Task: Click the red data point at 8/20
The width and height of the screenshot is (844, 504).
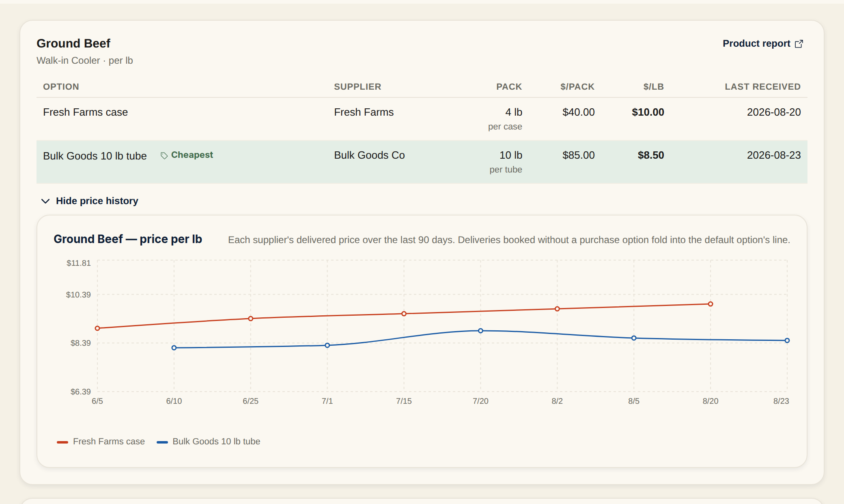Action: [x=711, y=304]
